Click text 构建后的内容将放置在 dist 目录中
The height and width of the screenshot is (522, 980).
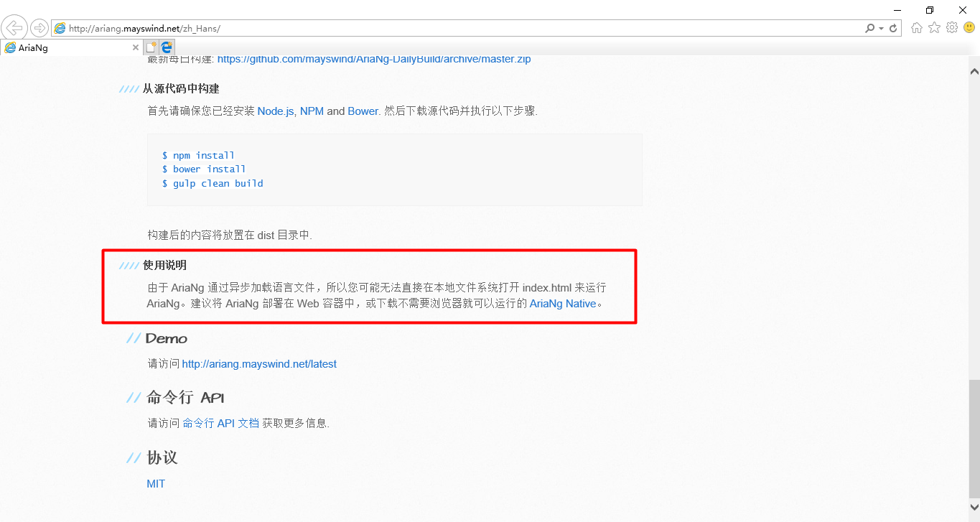(x=230, y=235)
